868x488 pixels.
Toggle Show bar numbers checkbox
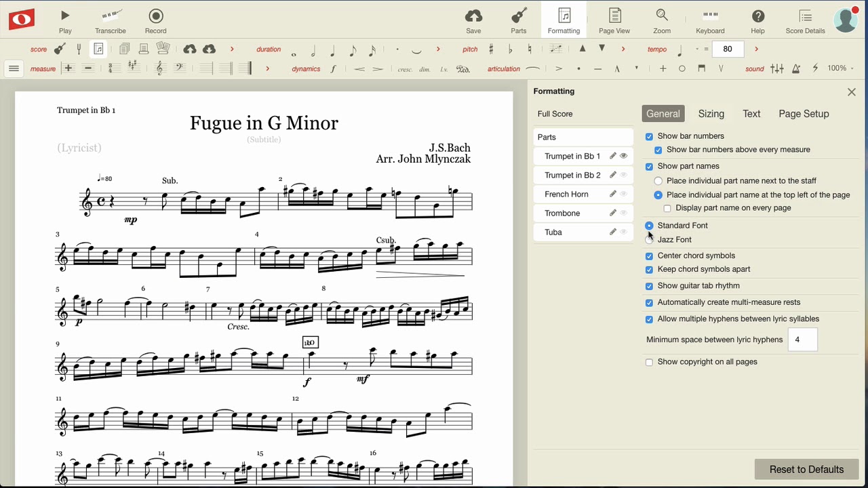click(649, 136)
